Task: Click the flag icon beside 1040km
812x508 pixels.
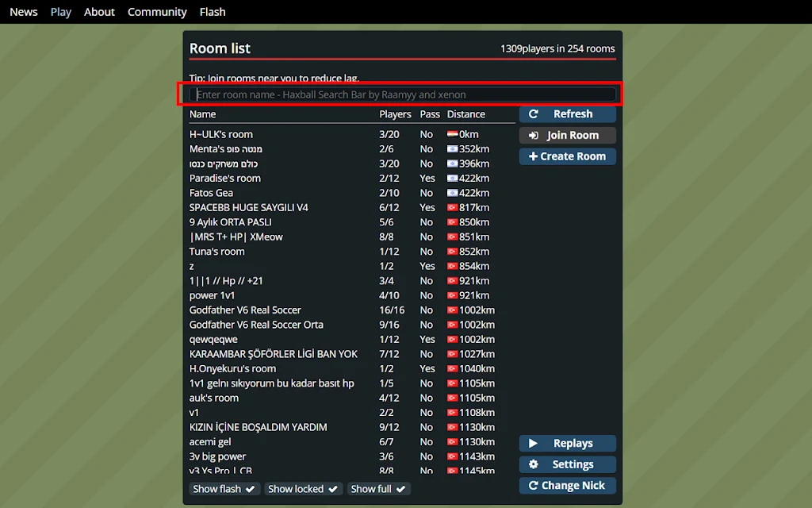Action: (x=453, y=368)
